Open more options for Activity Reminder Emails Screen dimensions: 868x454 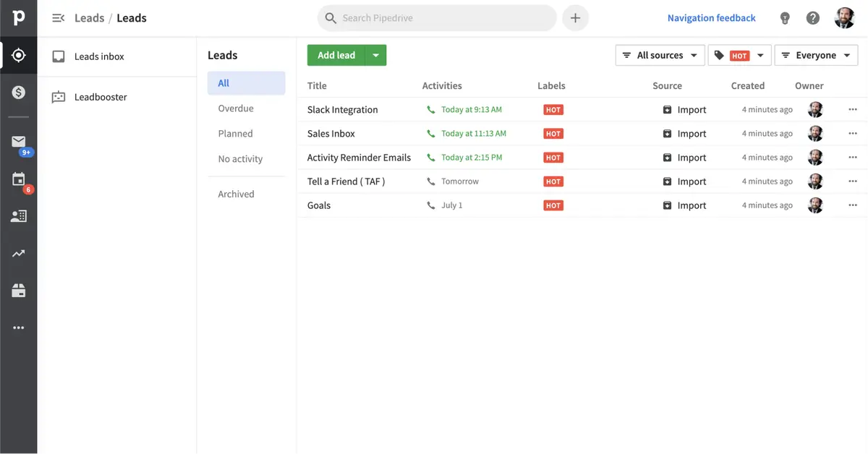[853, 158]
